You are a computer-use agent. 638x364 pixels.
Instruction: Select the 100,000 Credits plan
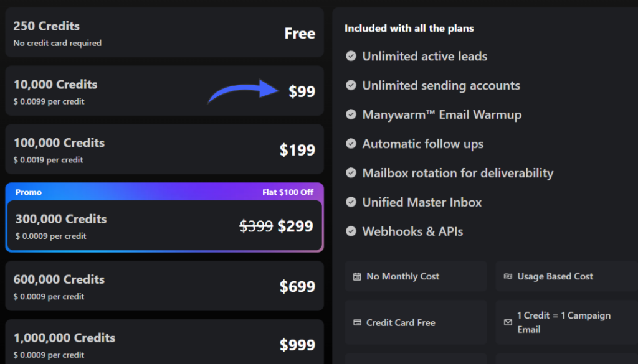tap(164, 149)
